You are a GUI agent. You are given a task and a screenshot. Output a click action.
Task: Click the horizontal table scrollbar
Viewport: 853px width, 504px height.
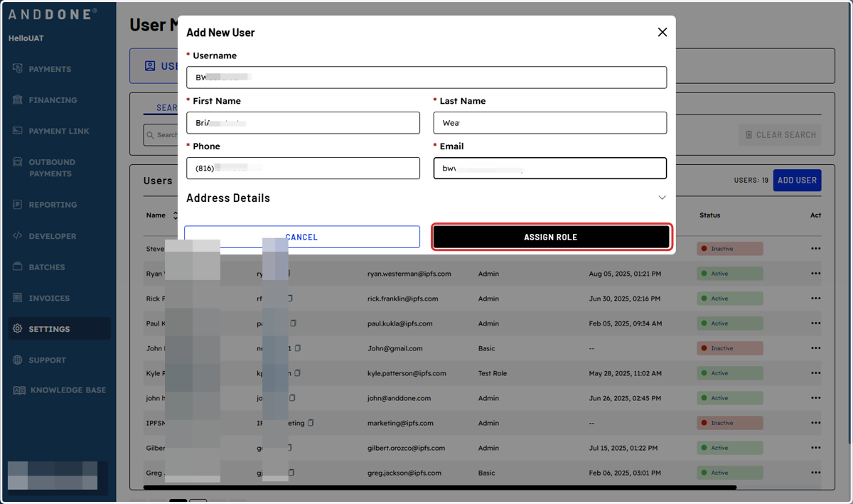pos(440,488)
